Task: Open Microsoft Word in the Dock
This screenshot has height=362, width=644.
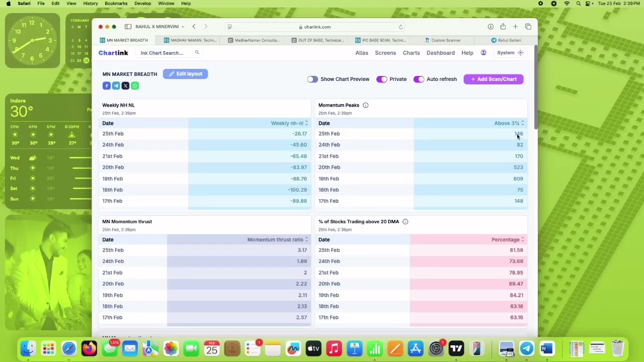Action: [547, 348]
